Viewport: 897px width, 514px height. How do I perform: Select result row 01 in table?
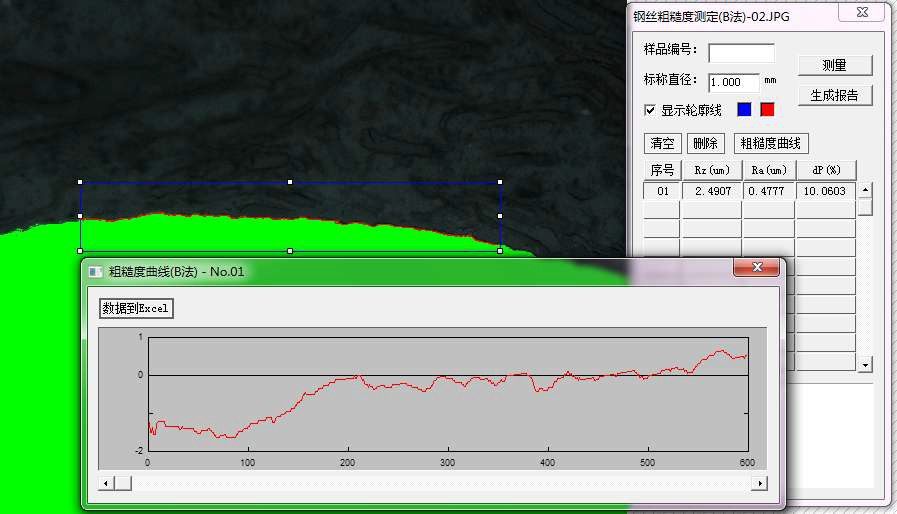coord(749,191)
